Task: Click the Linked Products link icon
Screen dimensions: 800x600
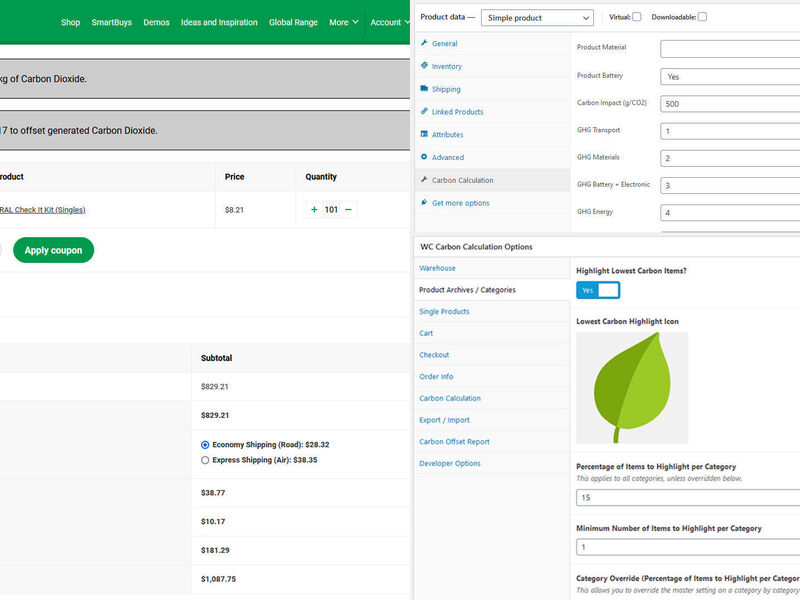Action: 424,111
